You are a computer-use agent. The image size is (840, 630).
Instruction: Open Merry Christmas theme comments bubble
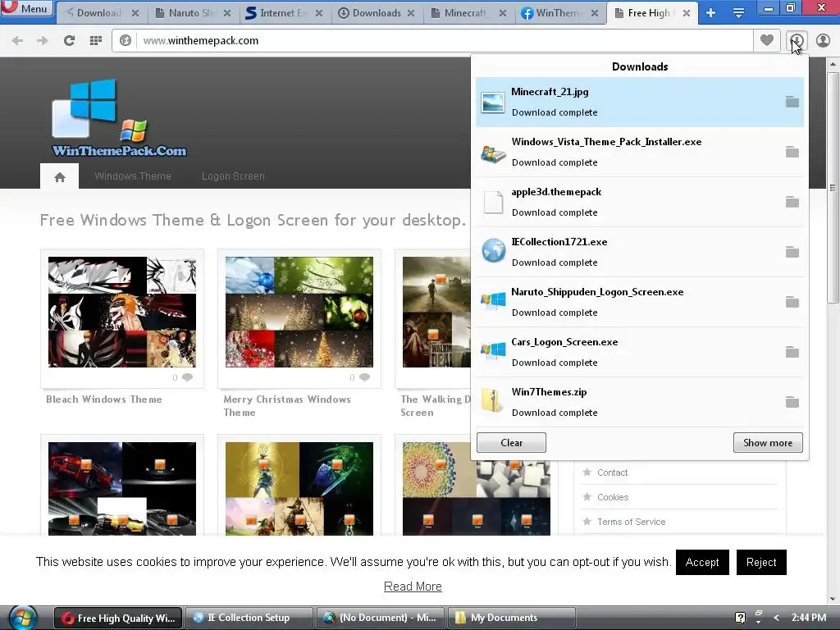pos(364,377)
